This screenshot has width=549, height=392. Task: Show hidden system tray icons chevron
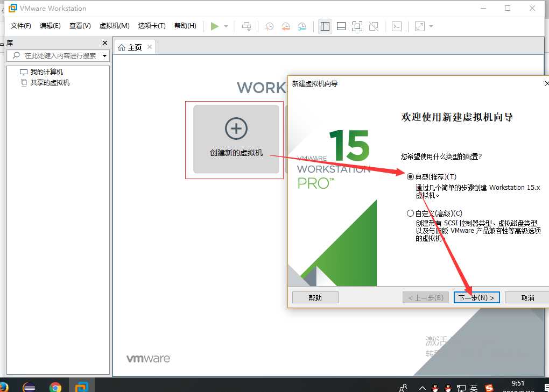click(x=423, y=388)
